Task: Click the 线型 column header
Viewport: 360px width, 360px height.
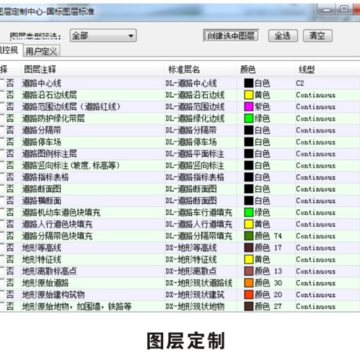Action: click(x=307, y=70)
